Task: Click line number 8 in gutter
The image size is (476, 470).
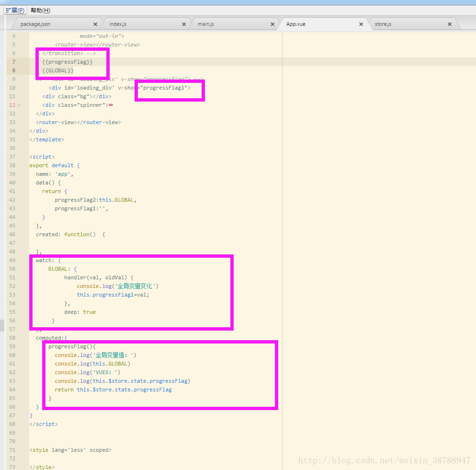Action: (x=14, y=70)
